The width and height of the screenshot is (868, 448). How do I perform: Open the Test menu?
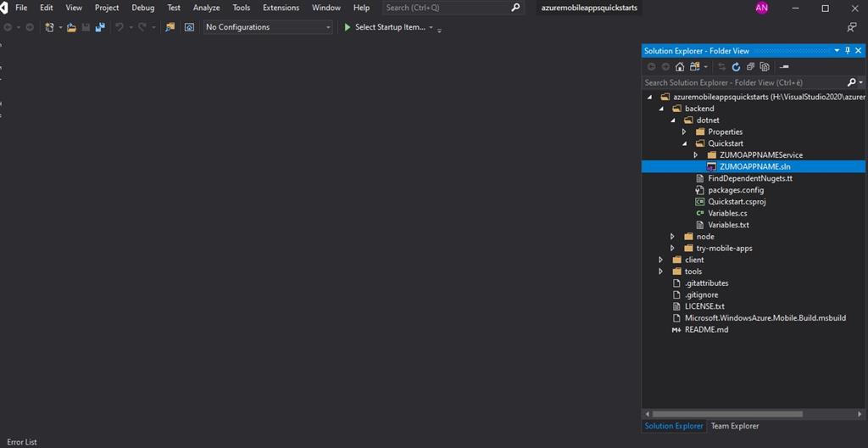[x=174, y=8]
